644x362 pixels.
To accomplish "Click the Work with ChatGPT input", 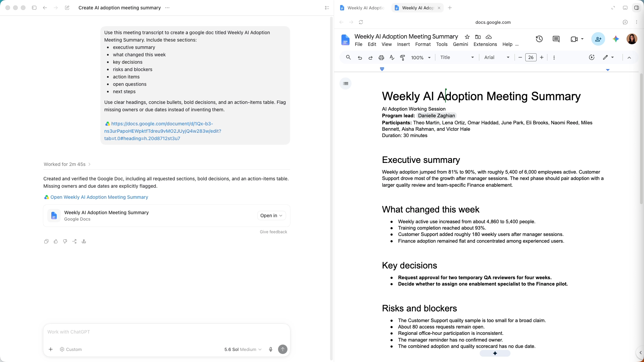I will click(x=167, y=332).
